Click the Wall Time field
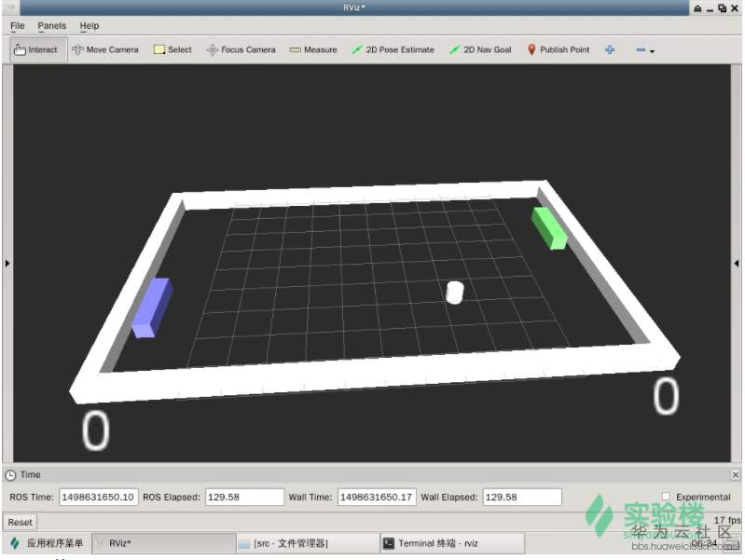Image resolution: width=745 pixels, height=560 pixels. point(377,497)
